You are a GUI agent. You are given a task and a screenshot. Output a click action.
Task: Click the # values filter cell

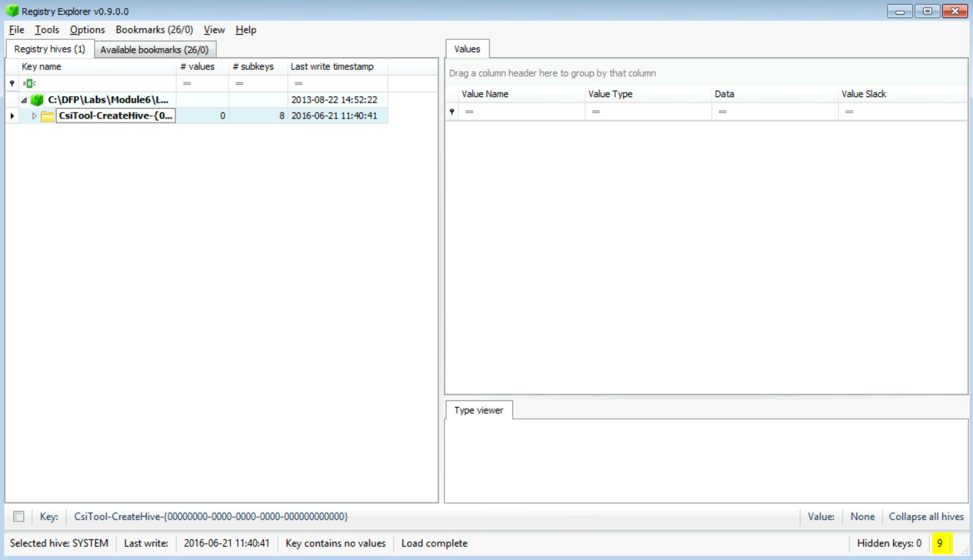coord(203,83)
